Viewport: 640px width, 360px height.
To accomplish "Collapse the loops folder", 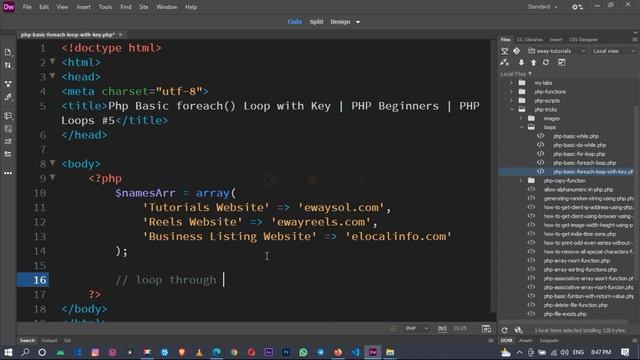I will (521, 127).
